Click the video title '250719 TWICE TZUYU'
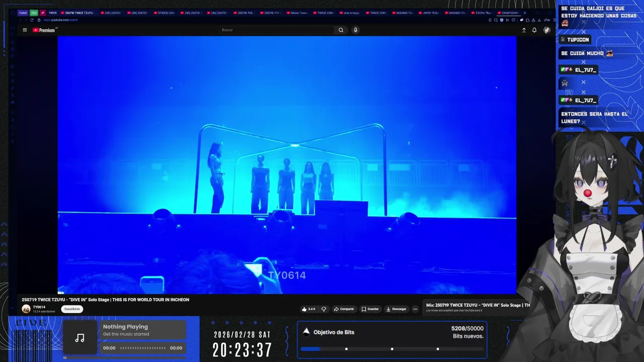644x362 pixels. [105, 300]
